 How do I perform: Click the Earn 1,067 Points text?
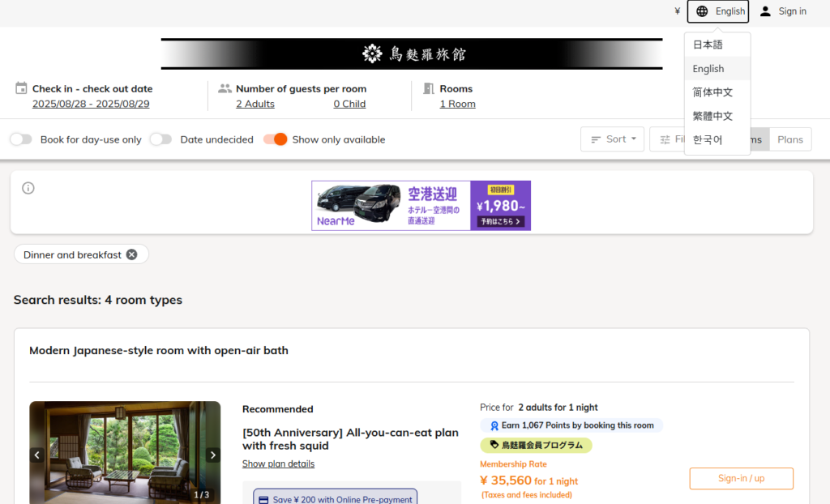click(x=577, y=425)
